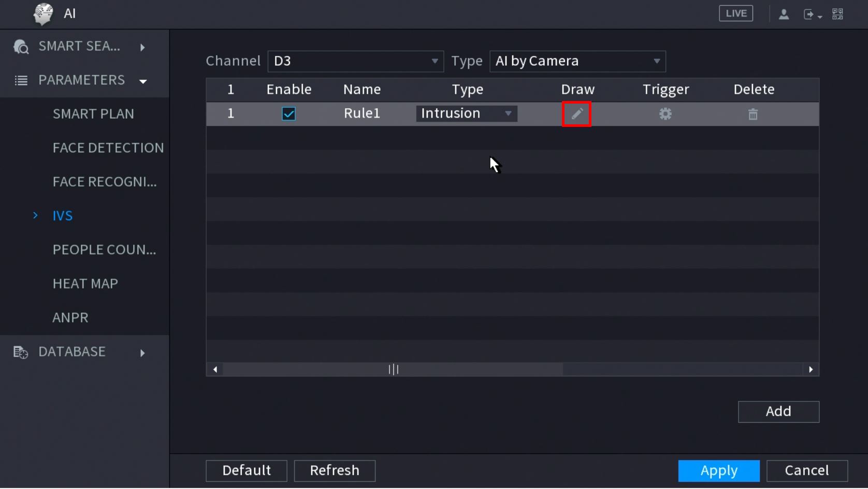Uncheck the Enable checkbox for Rule1
Screen dimensions: 868x489
coord(288,113)
